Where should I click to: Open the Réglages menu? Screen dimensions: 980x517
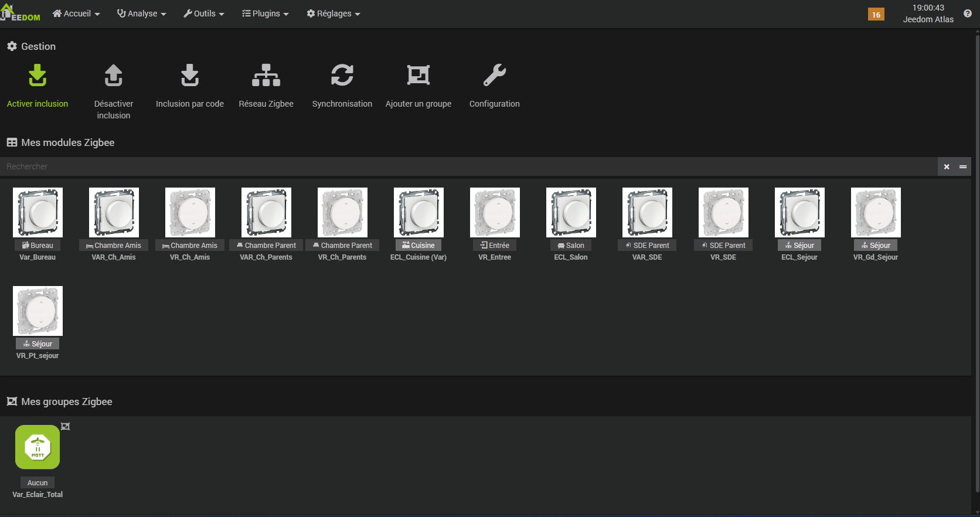click(334, 13)
